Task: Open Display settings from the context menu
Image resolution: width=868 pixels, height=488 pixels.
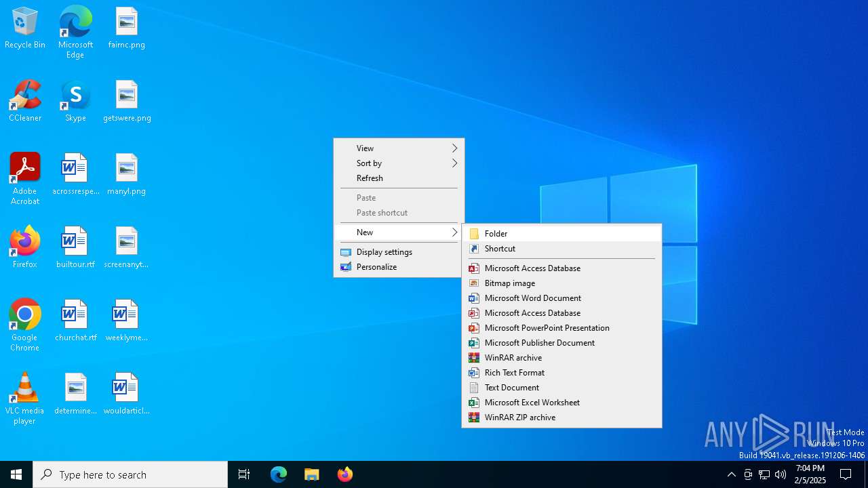Action: coord(399,252)
